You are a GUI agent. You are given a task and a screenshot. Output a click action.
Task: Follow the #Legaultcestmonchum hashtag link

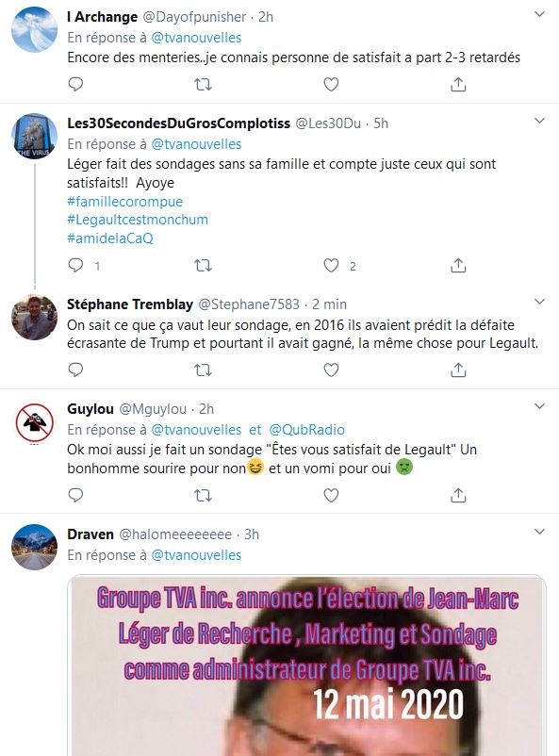pos(138,220)
